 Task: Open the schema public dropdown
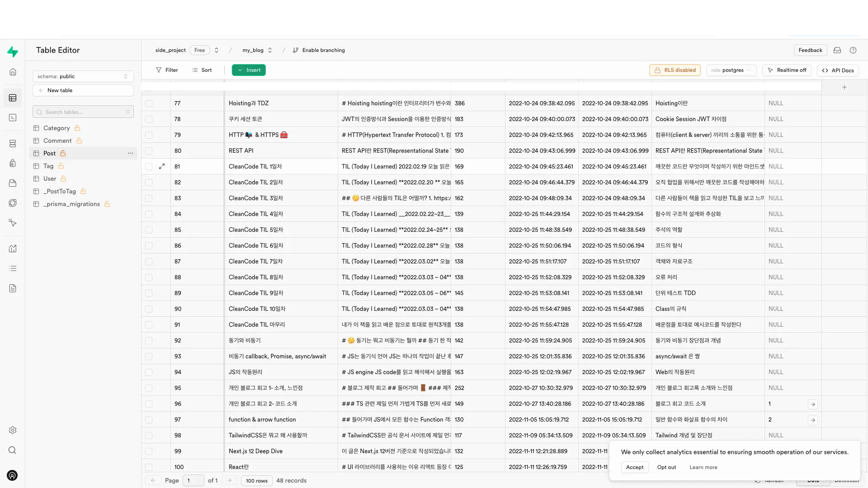pyautogui.click(x=83, y=76)
